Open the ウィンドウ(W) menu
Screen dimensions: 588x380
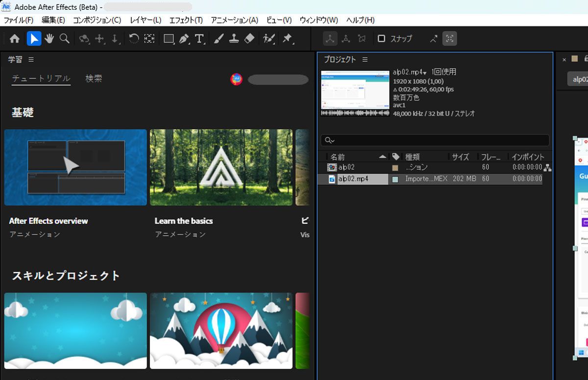tap(319, 20)
